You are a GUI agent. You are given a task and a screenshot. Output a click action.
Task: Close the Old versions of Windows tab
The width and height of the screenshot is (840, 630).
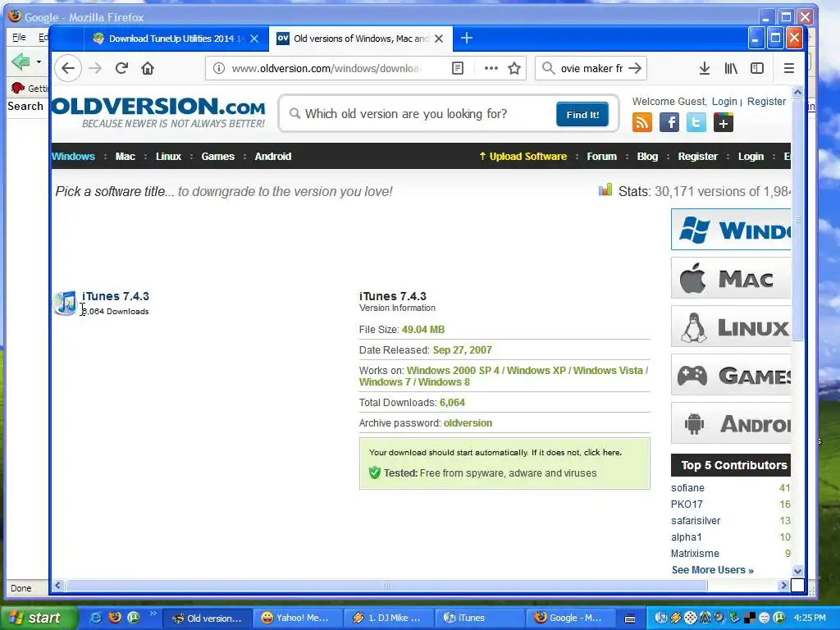439,39
